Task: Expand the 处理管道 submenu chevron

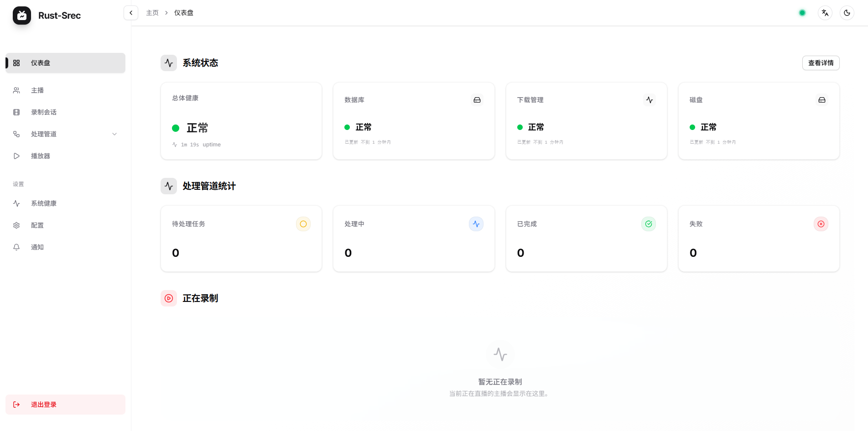Action: point(114,134)
